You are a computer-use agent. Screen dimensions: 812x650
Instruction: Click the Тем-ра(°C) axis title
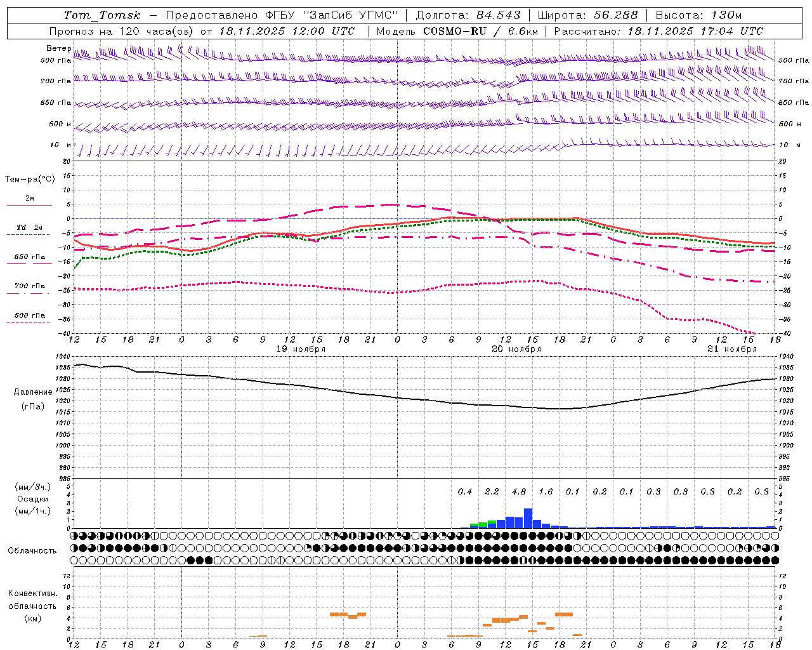point(30,180)
